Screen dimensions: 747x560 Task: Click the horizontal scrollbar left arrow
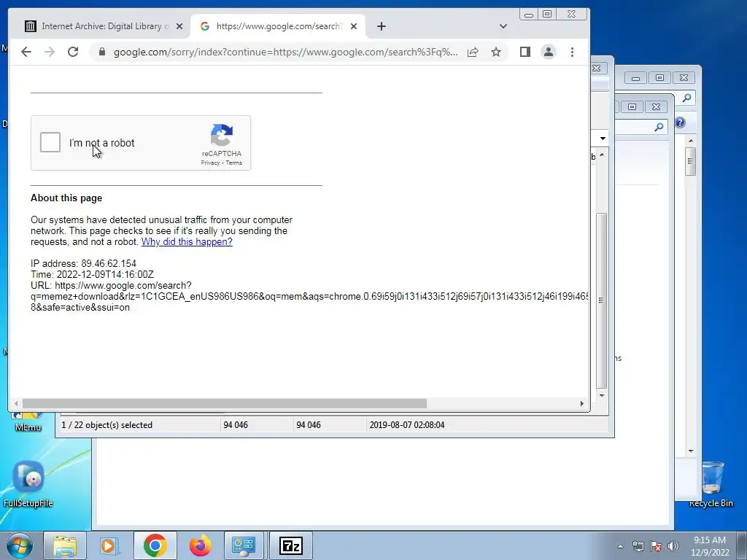[16, 403]
